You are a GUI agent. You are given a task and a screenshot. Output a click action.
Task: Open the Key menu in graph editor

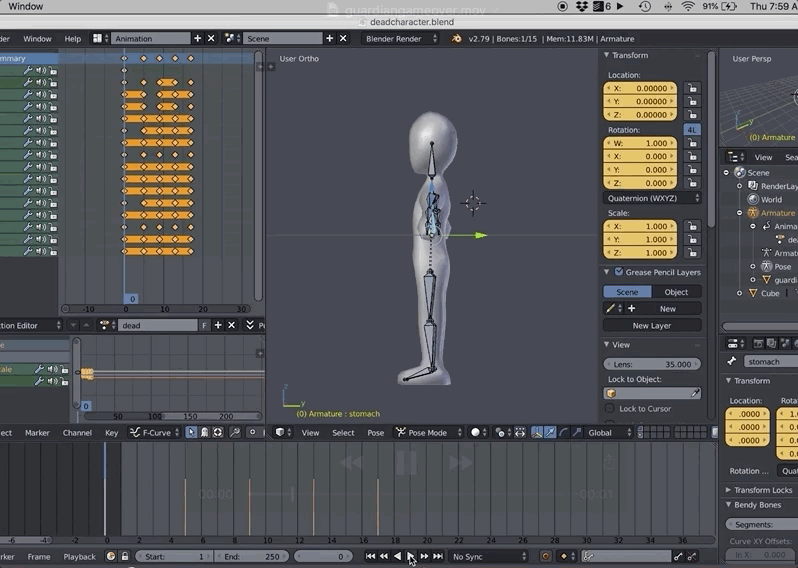pos(111,433)
